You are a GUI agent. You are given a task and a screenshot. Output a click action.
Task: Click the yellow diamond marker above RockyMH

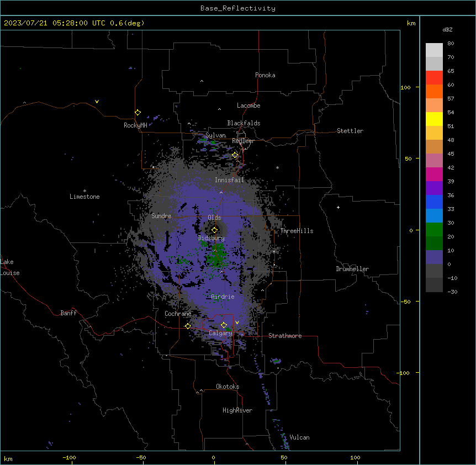pos(138,112)
